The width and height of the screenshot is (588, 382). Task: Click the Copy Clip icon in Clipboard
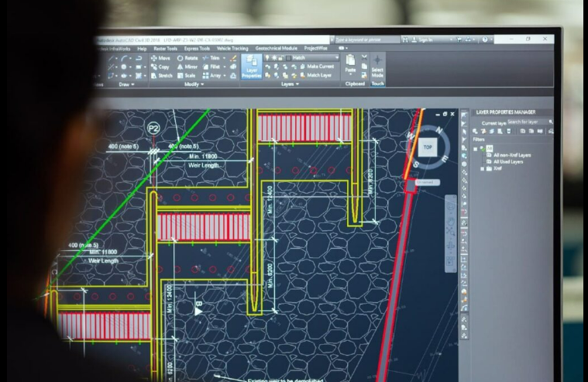[x=364, y=67]
